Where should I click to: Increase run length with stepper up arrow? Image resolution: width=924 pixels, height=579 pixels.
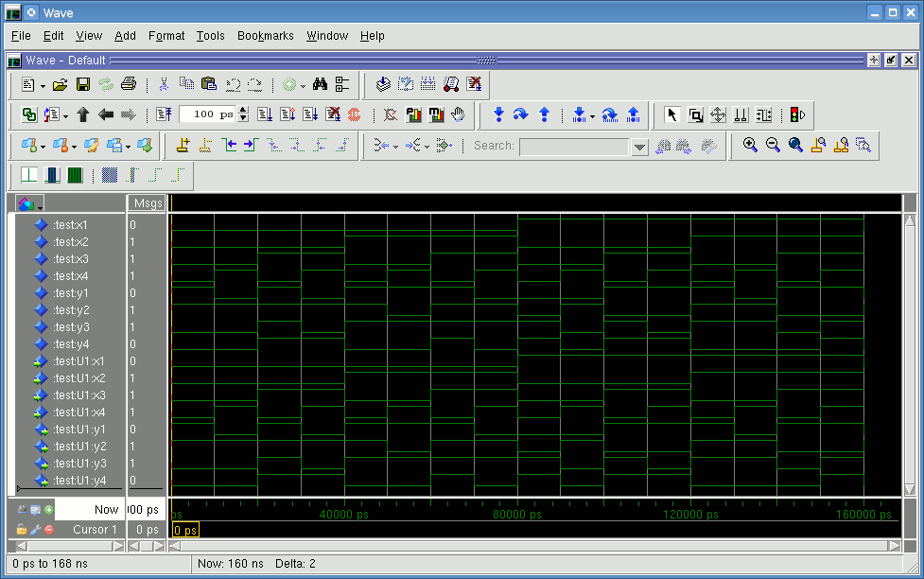243,111
